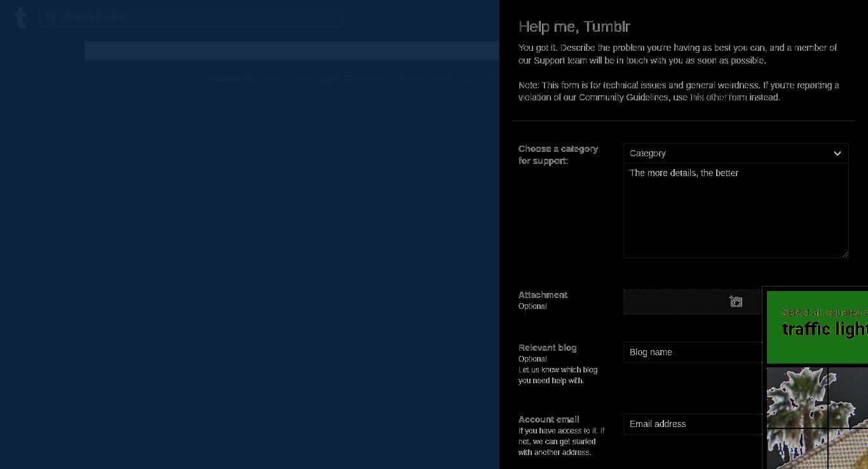Click into 'The more details' text area
Image resolution: width=868 pixels, height=469 pixels.
pos(736,210)
